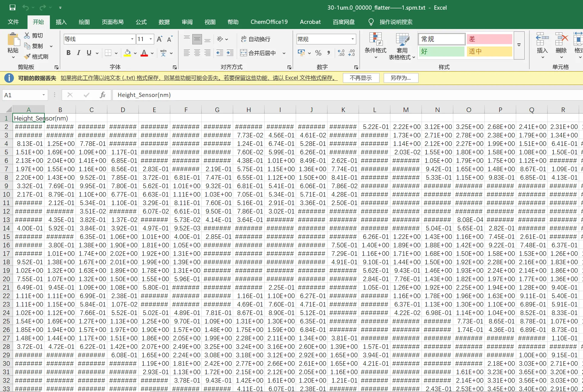Expand the cell styles gallery
Viewport: 583px width, 392px height.
click(x=519, y=45)
